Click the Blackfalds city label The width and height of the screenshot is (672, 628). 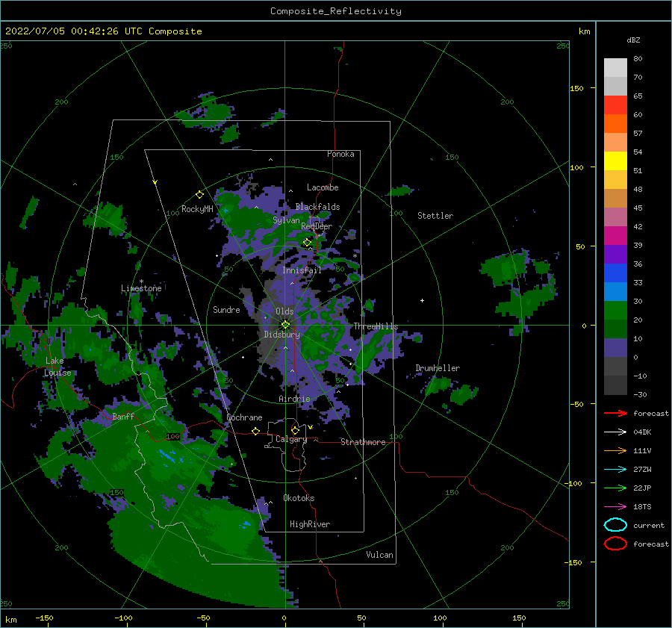coord(317,207)
